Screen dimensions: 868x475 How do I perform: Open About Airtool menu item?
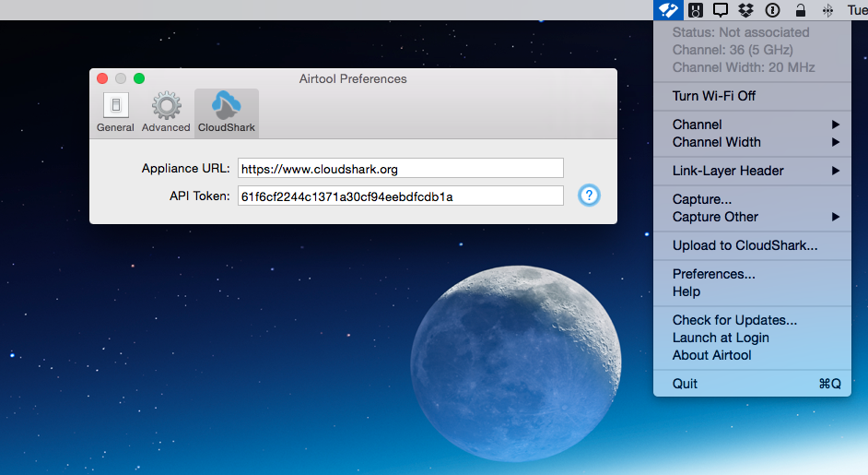pos(752,355)
